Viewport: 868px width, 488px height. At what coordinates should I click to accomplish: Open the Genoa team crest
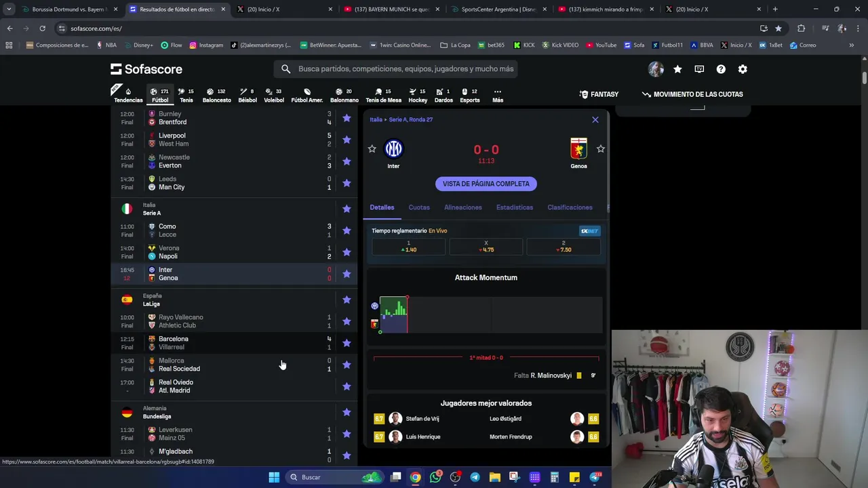pyautogui.click(x=578, y=148)
